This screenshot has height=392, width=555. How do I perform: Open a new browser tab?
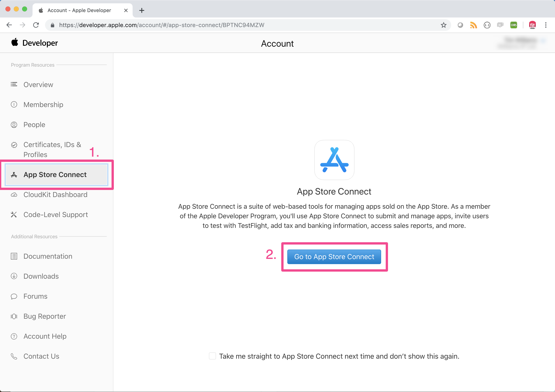142,10
